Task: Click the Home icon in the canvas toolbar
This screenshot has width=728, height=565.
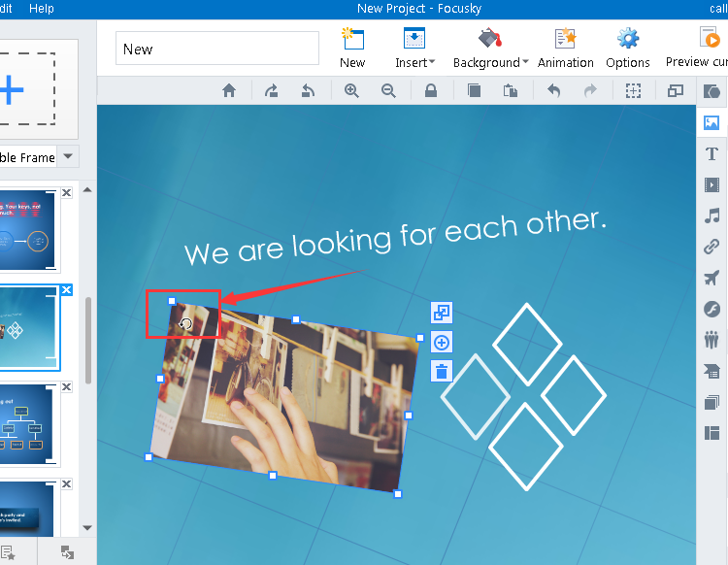Action: point(229,90)
